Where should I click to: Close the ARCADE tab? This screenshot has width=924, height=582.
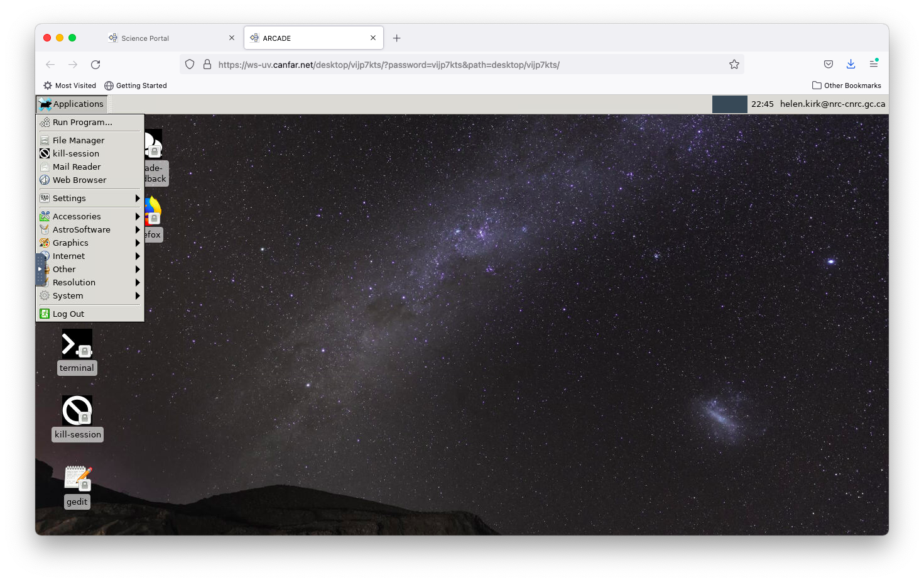(x=373, y=38)
